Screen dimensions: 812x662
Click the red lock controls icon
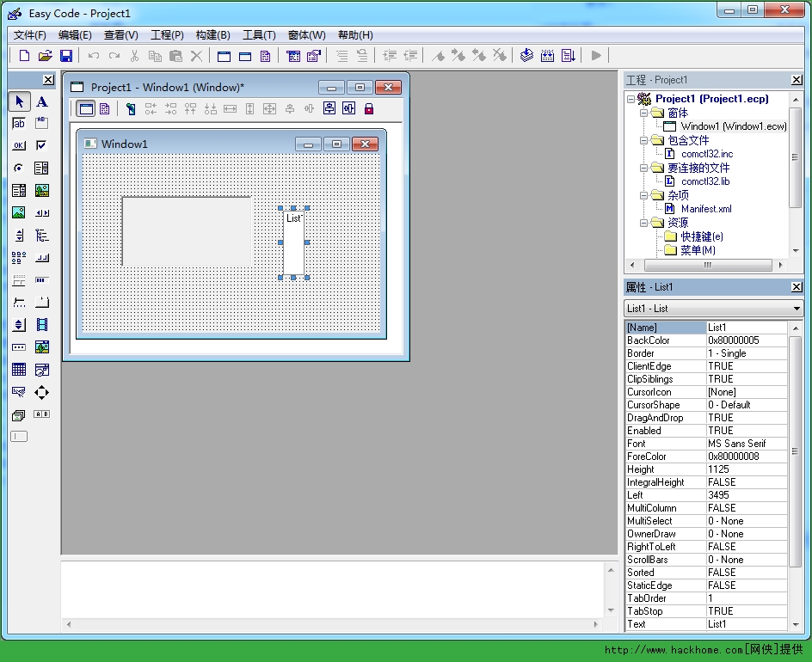point(369,108)
